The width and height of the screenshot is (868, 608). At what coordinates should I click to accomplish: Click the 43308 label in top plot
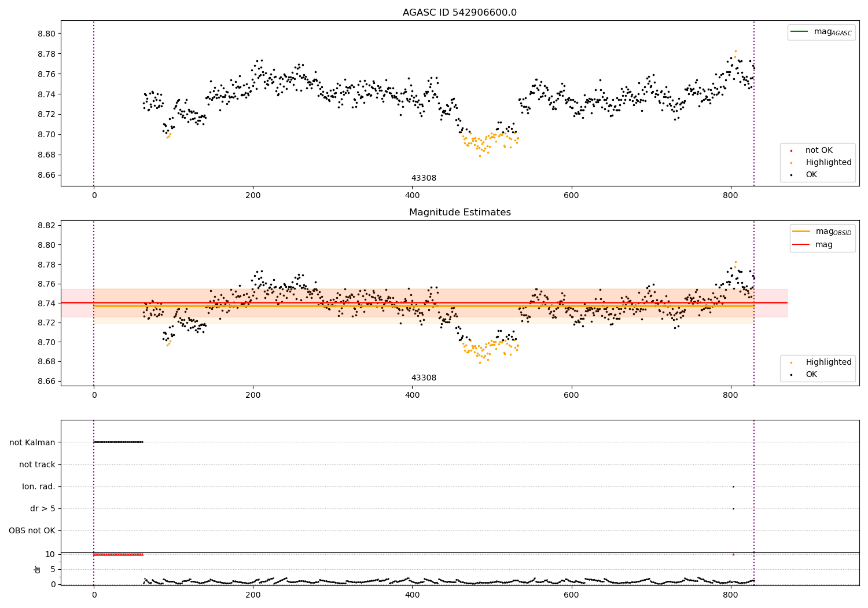pos(424,178)
